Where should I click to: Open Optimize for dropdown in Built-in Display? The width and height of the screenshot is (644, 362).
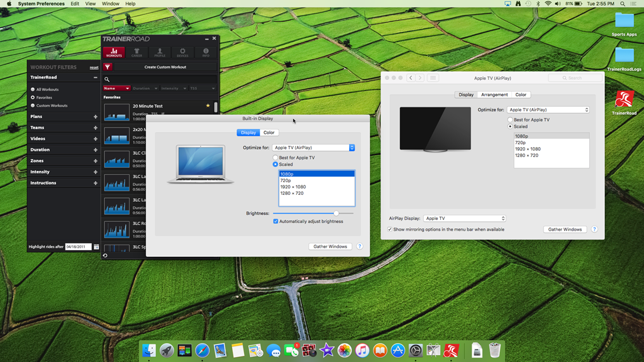click(313, 148)
